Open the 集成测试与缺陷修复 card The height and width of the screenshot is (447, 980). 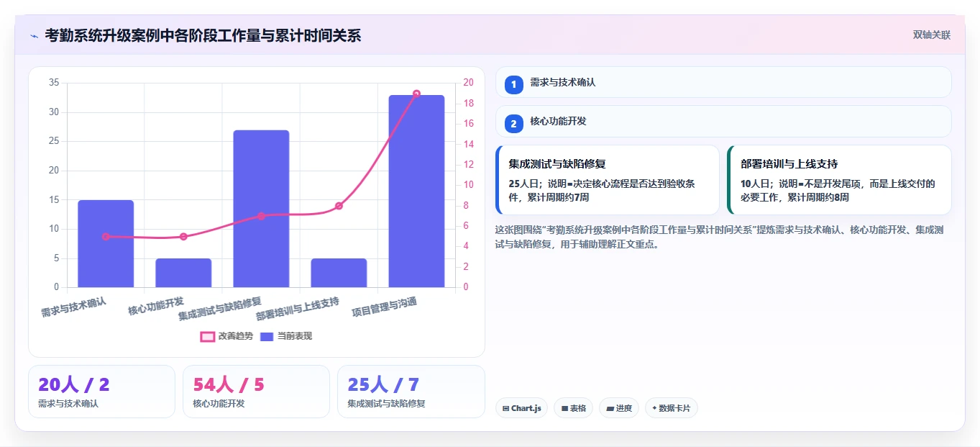[x=608, y=180]
